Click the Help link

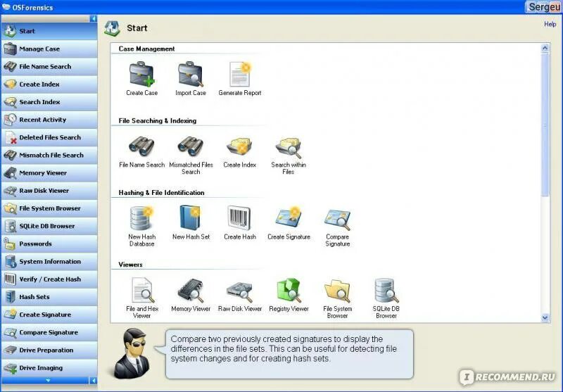coord(550,24)
